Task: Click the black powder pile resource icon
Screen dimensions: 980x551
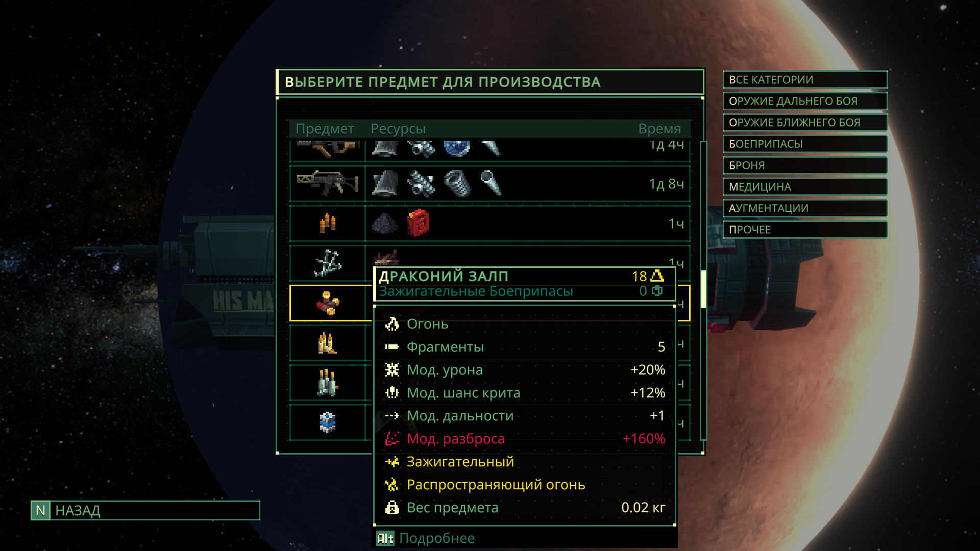Action: pos(385,223)
